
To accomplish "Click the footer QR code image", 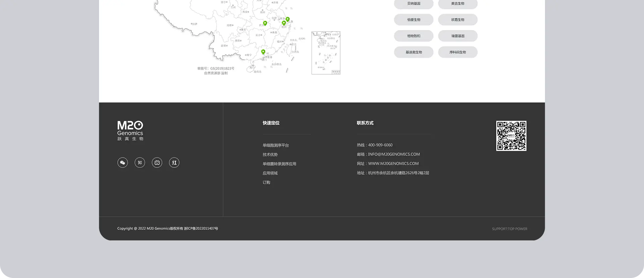I will click(511, 136).
